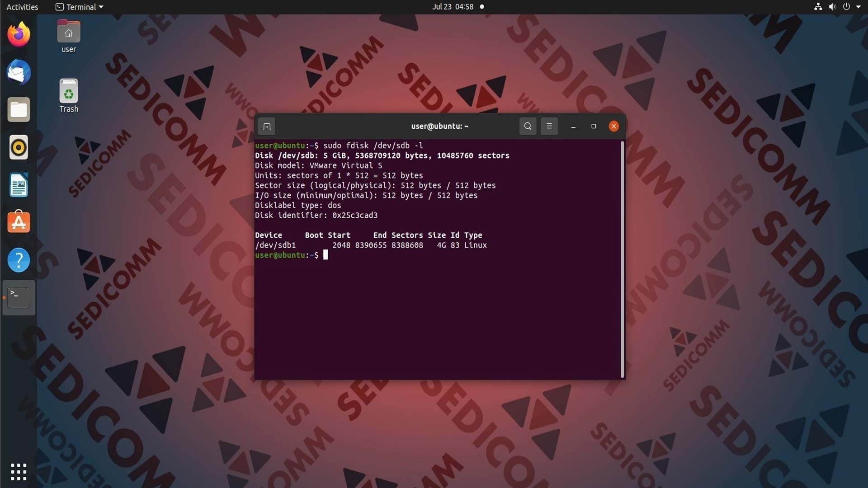This screenshot has width=868, height=488.
Task: Expand the Terminal app menu in the top bar
Action: tap(80, 7)
